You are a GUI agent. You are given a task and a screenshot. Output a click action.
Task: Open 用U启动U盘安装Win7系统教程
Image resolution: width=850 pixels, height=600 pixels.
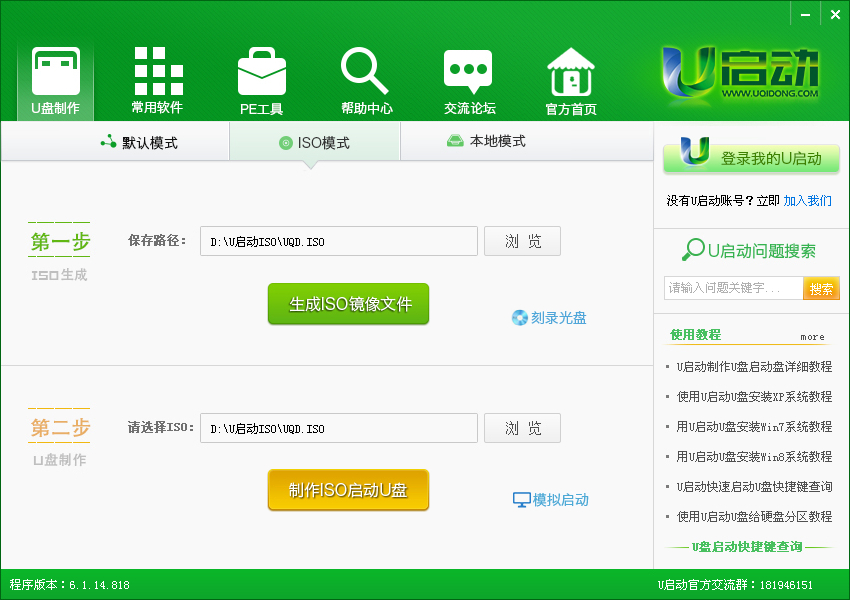point(754,427)
